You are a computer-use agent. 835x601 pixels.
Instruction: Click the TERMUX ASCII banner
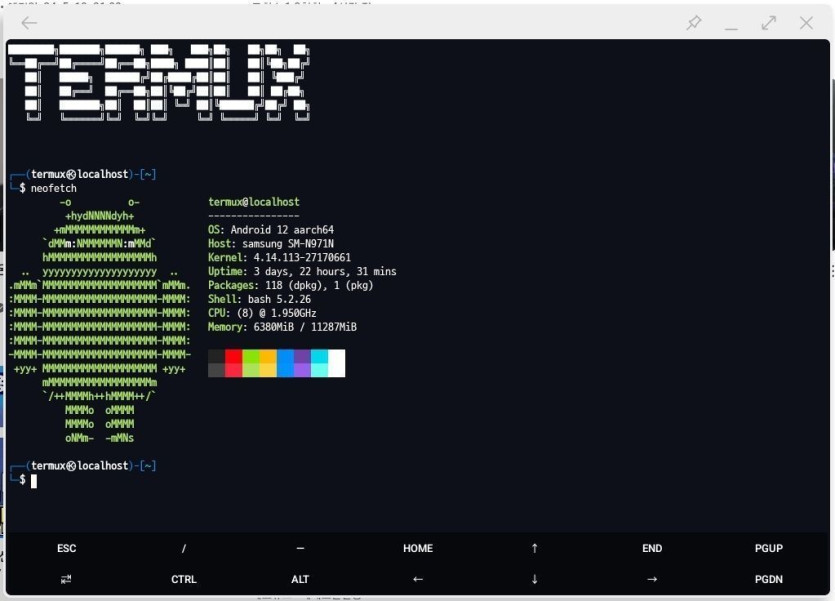pos(159,83)
